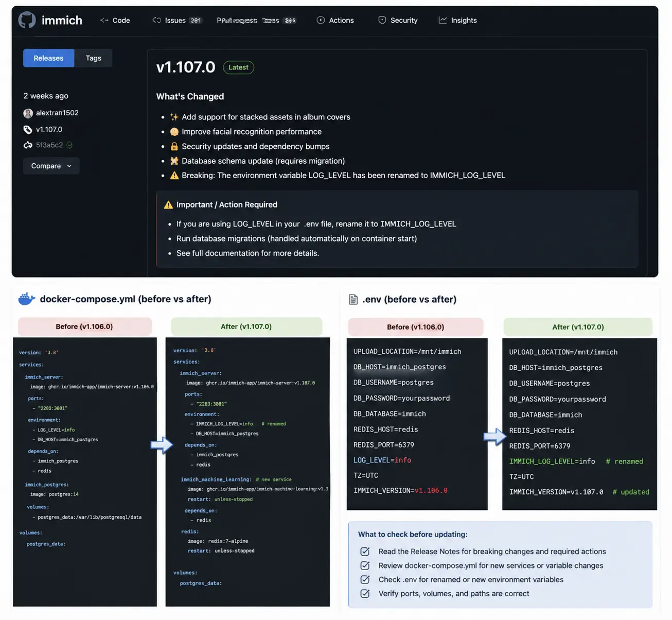The image size is (672, 620).
Task: Click the GitHub logo beside immich
Action: coord(27,20)
